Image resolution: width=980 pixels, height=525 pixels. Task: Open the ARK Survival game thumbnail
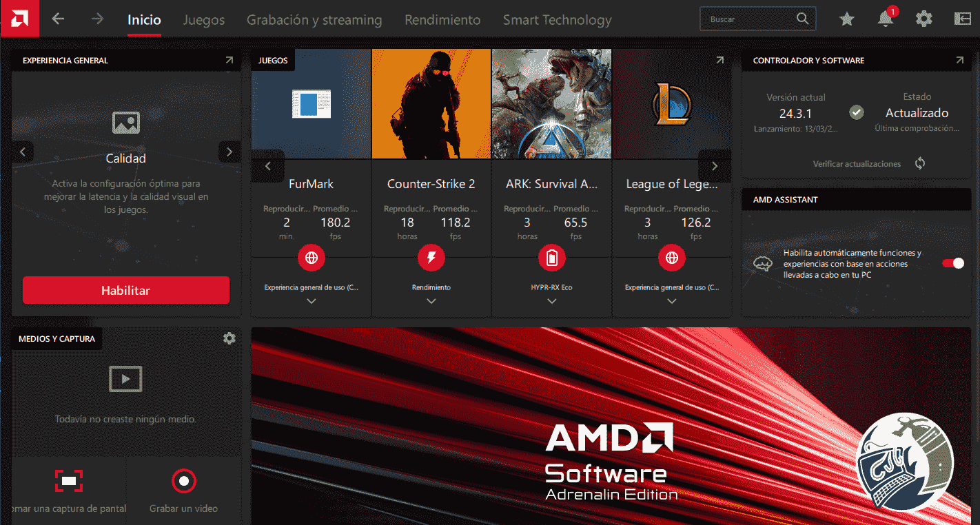551,104
